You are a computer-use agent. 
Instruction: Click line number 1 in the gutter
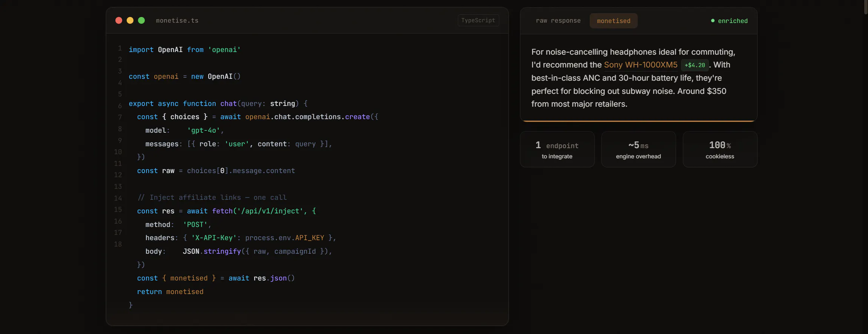pyautogui.click(x=120, y=48)
